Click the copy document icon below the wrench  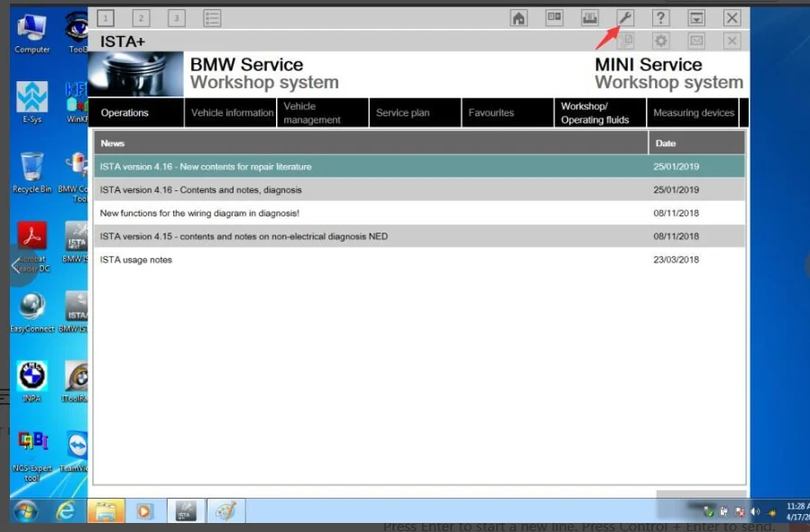[x=626, y=41]
